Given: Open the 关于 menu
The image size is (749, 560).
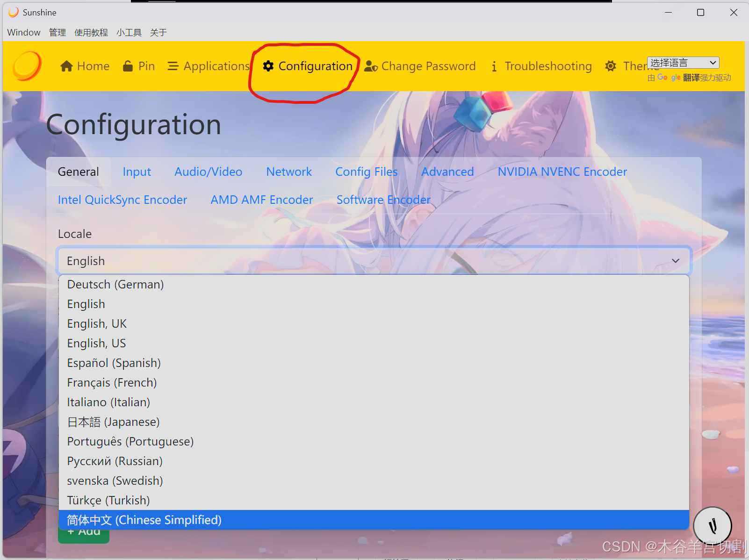Looking at the screenshot, I should (158, 32).
